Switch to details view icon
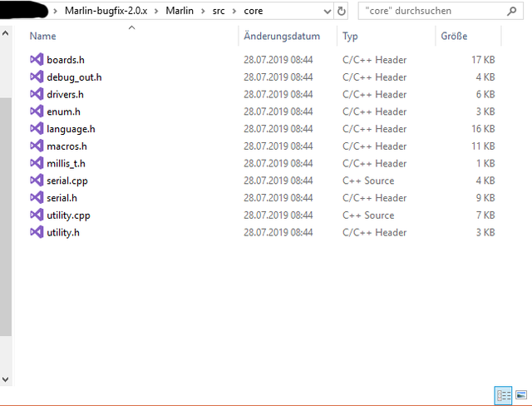Image resolution: width=532 pixels, height=406 pixels. 504,395
